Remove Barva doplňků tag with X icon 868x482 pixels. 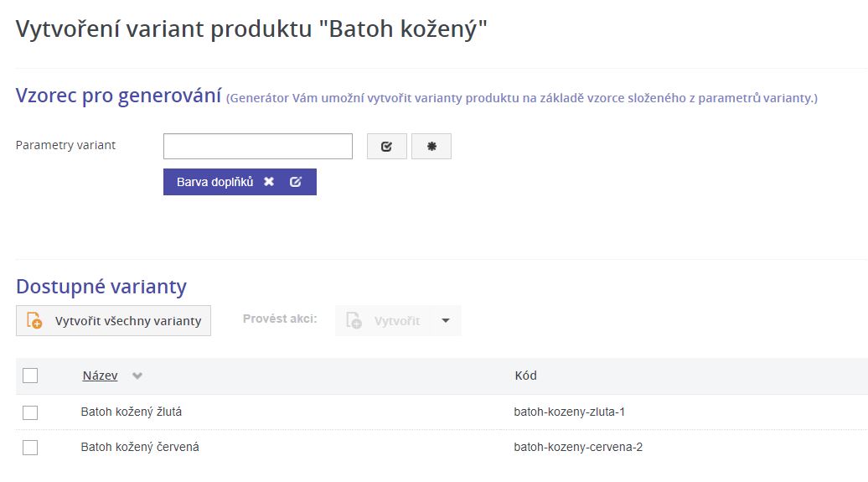point(269,182)
